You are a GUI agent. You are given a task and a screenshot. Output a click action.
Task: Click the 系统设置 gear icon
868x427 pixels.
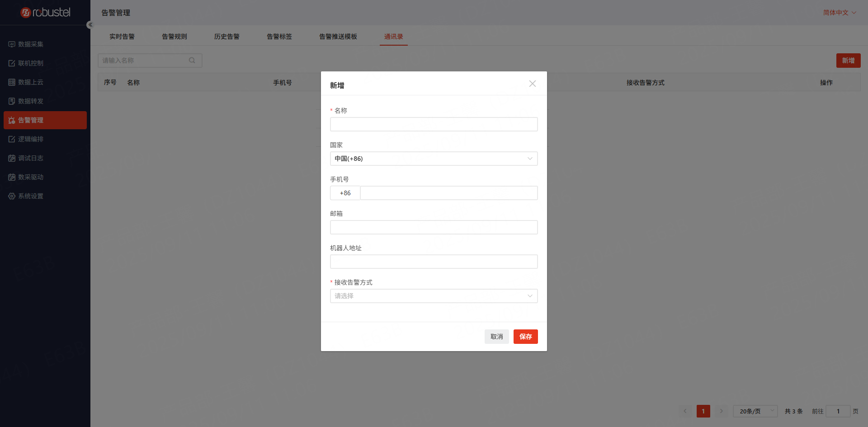(x=12, y=196)
